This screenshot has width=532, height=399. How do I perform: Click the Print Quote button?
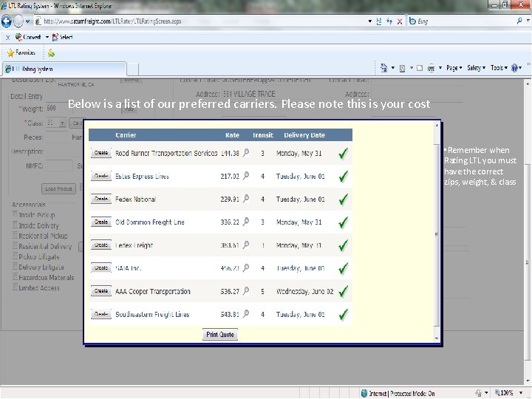click(220, 335)
